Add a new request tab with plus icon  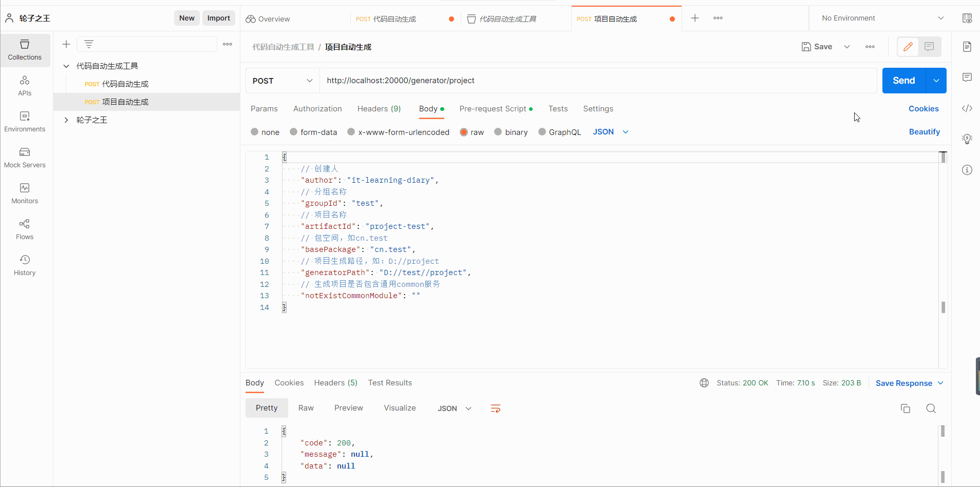(x=695, y=18)
